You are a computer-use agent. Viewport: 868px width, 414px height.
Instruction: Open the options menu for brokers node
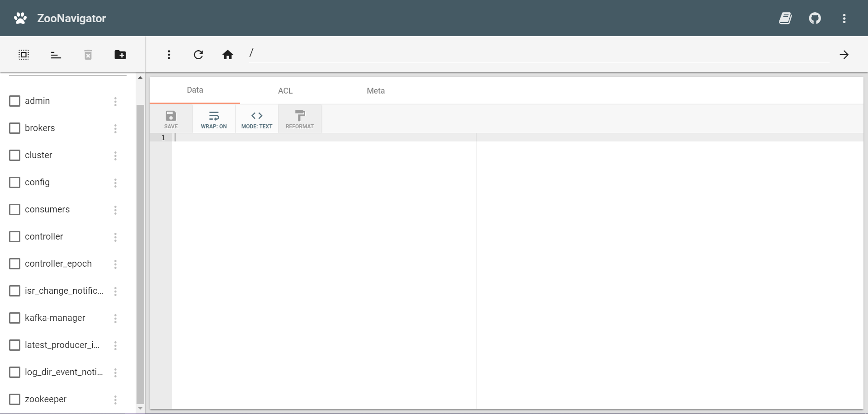pos(115,128)
